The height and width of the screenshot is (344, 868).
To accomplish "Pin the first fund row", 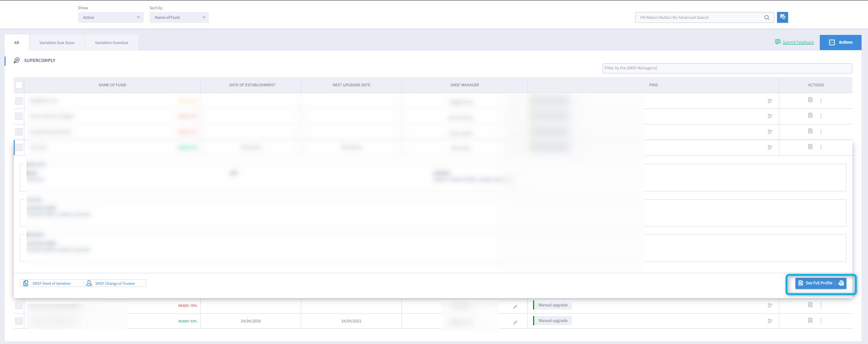I will pyautogui.click(x=770, y=101).
